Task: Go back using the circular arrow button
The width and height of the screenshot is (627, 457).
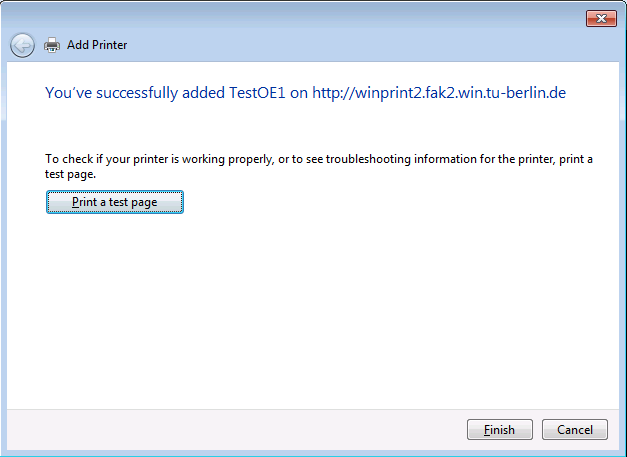Action: pyautogui.click(x=22, y=45)
